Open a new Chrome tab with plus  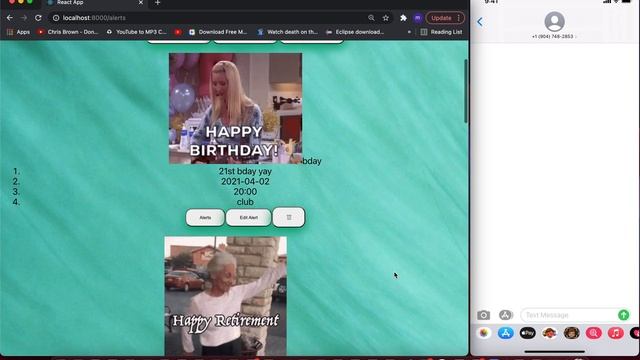[158, 3]
